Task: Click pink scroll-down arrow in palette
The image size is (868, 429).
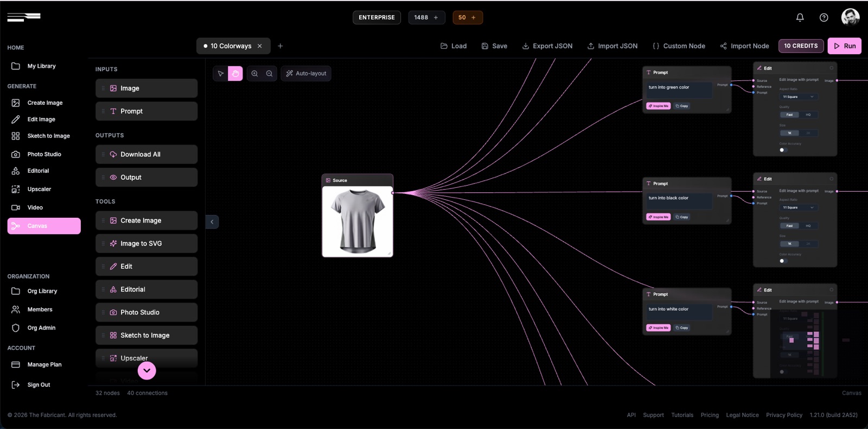Action: tap(146, 370)
